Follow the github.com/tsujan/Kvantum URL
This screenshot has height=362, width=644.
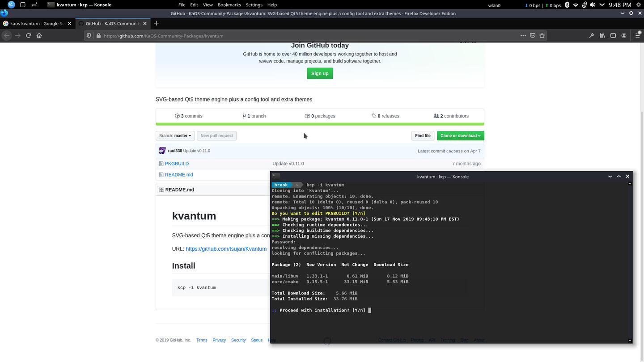click(x=226, y=248)
